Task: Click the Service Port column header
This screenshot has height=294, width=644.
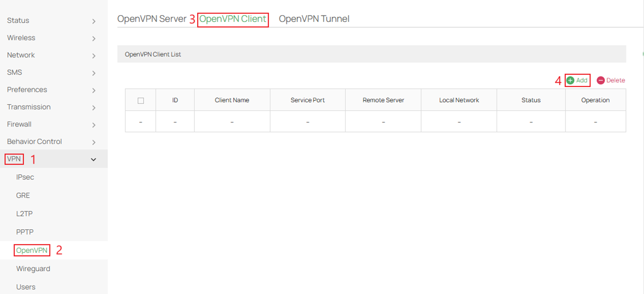Action: click(x=308, y=100)
